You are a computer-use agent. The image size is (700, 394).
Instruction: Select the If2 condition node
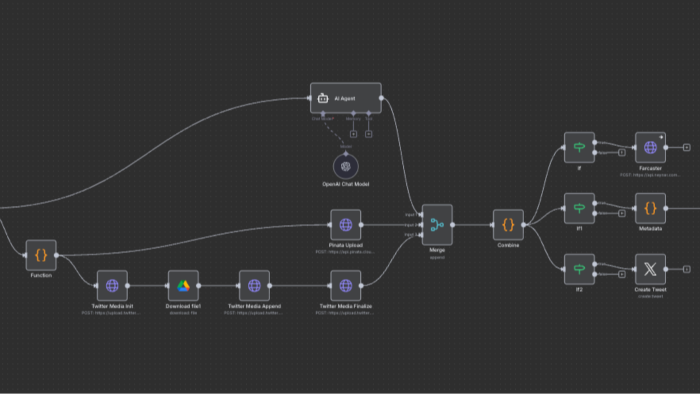tap(579, 269)
